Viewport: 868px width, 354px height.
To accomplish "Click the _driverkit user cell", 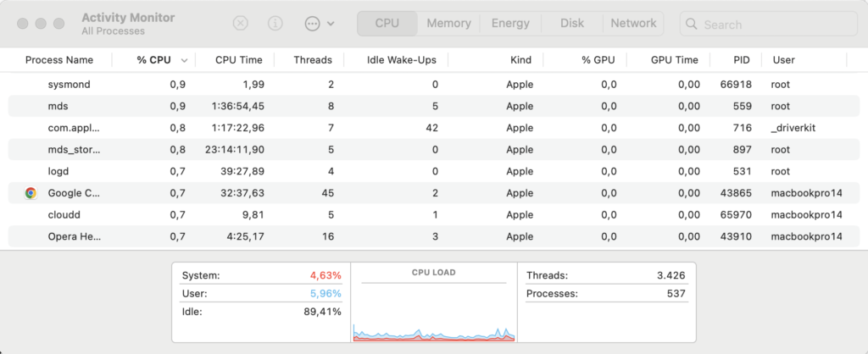I will (793, 128).
